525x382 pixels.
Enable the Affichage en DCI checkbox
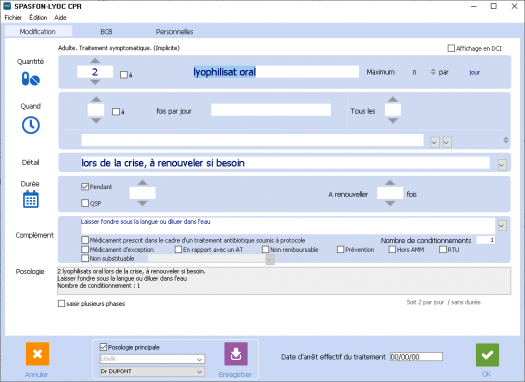(x=451, y=48)
